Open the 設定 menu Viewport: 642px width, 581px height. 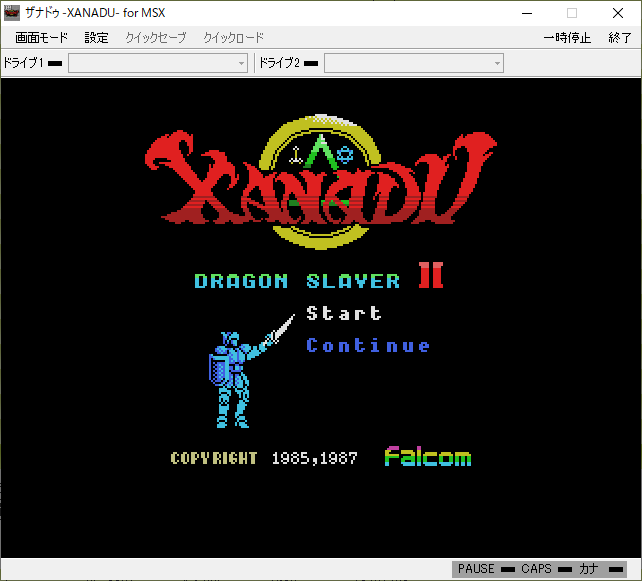(96, 38)
